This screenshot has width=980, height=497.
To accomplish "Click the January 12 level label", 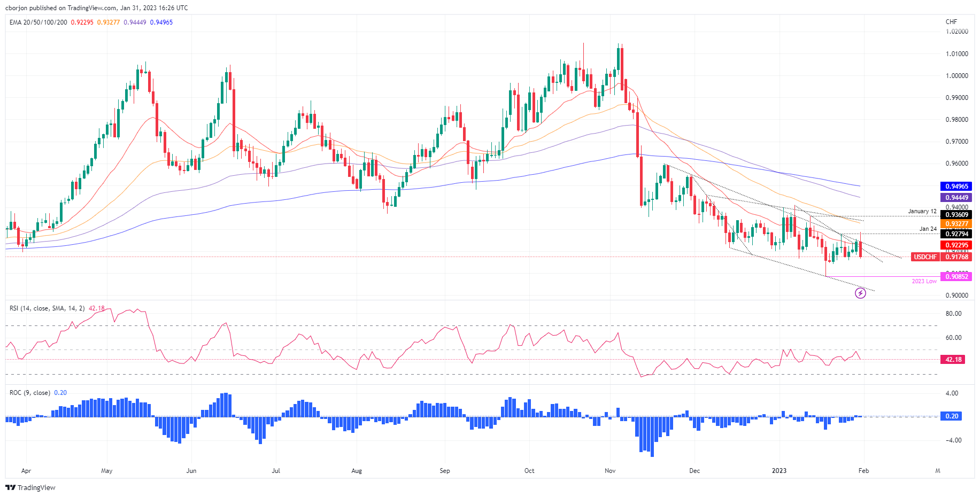I will coord(922,212).
